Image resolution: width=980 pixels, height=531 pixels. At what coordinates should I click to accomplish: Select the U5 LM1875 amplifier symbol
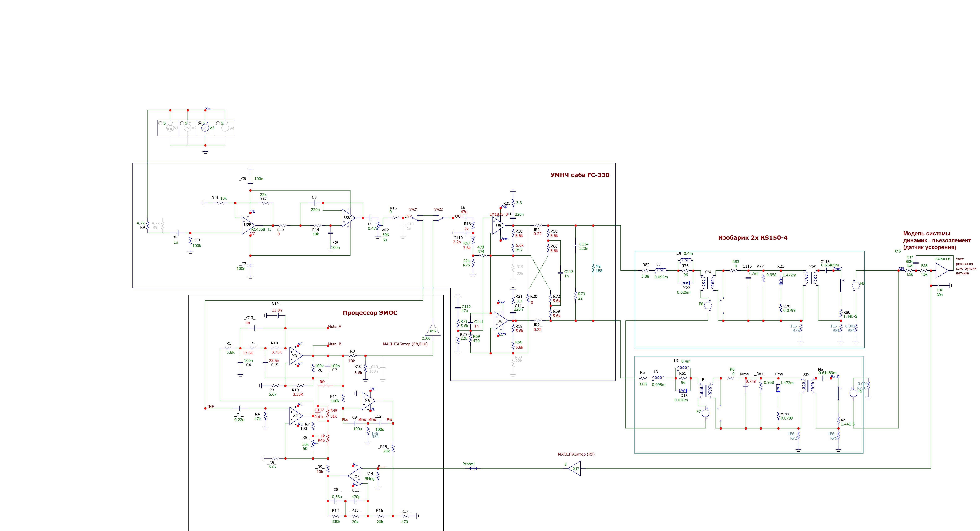[498, 226]
